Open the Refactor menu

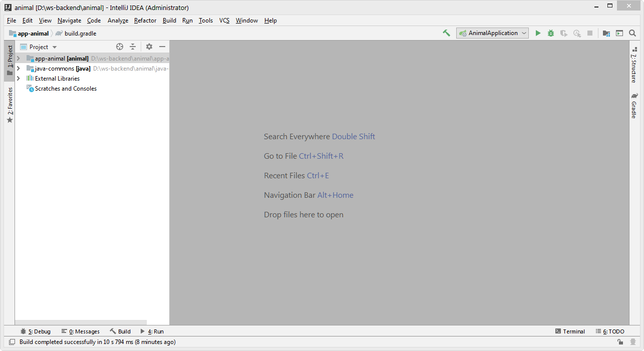[x=145, y=21]
